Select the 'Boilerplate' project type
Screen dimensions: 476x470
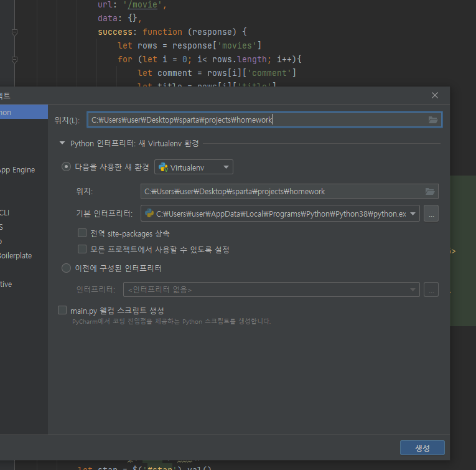pos(16,256)
